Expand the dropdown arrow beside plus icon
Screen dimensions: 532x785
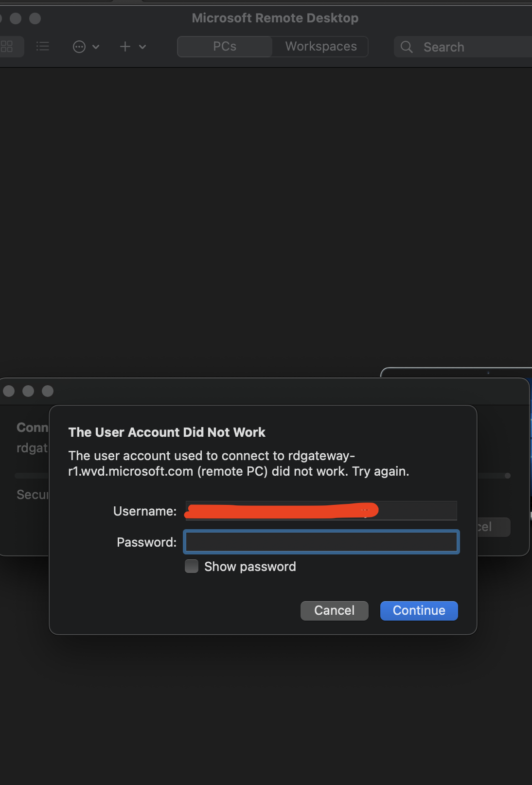pos(142,47)
